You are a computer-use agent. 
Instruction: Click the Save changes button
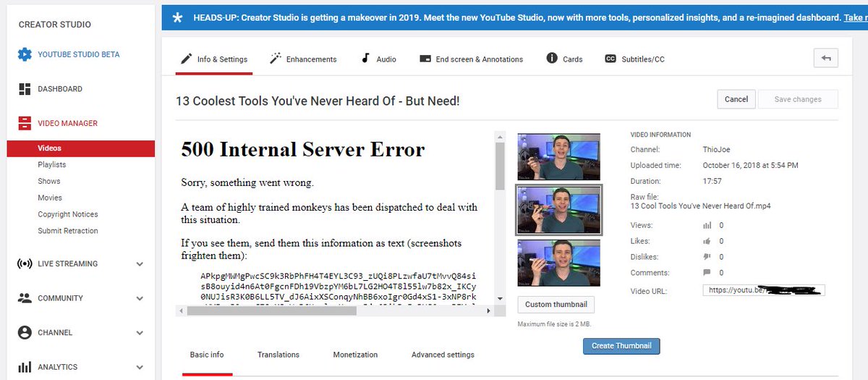point(798,99)
